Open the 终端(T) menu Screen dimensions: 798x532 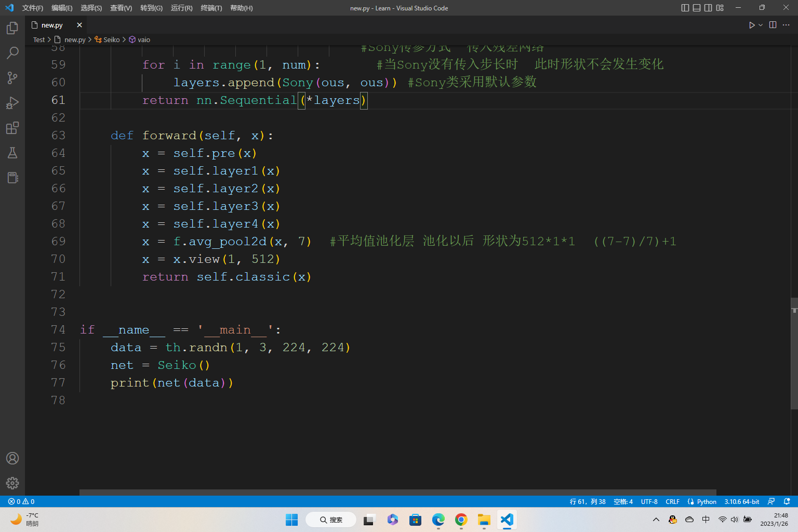tap(210, 8)
